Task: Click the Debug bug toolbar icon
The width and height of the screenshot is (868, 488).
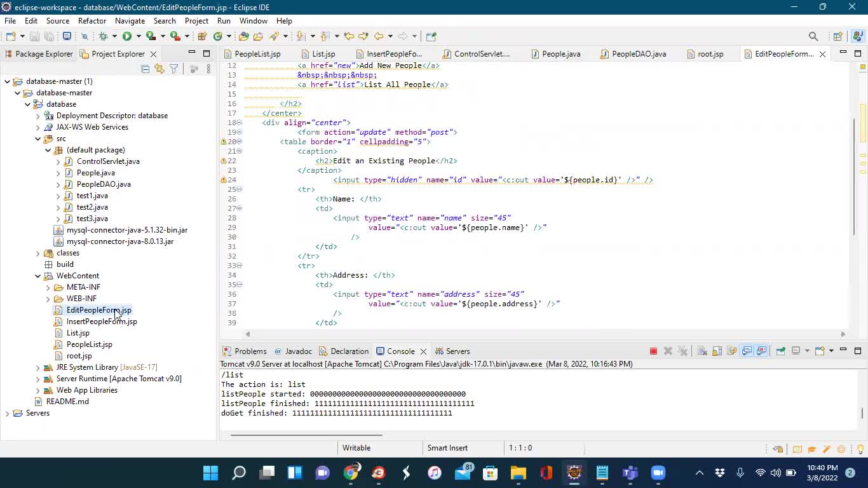Action: (x=104, y=36)
